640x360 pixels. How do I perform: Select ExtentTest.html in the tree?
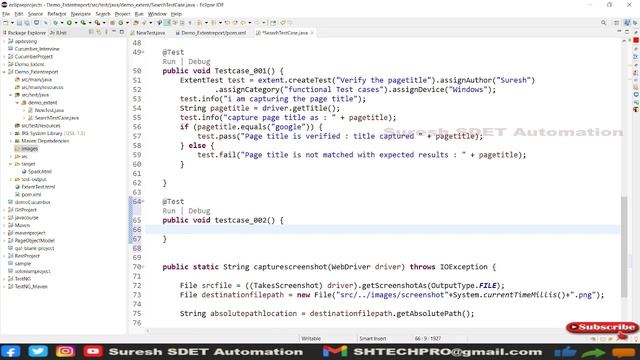coord(38,187)
